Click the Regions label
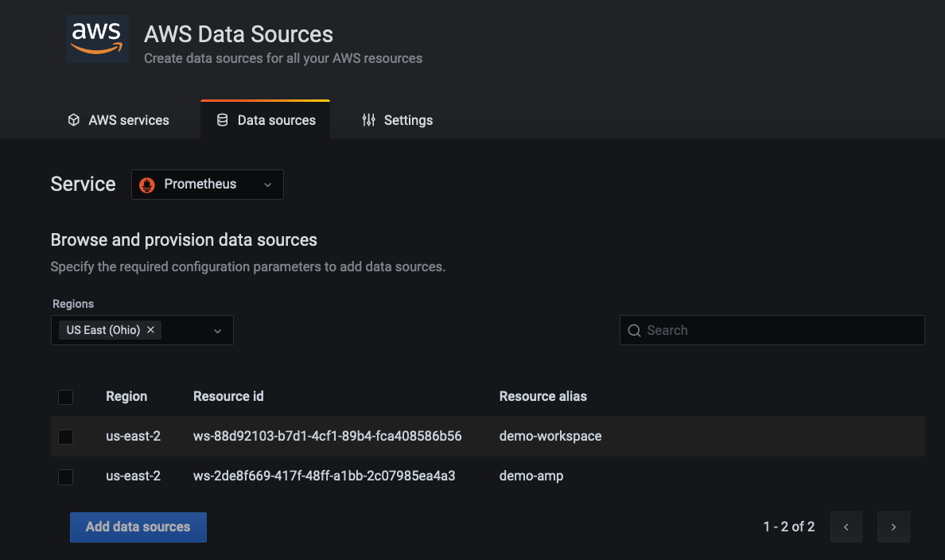The image size is (945, 560). pyautogui.click(x=73, y=304)
